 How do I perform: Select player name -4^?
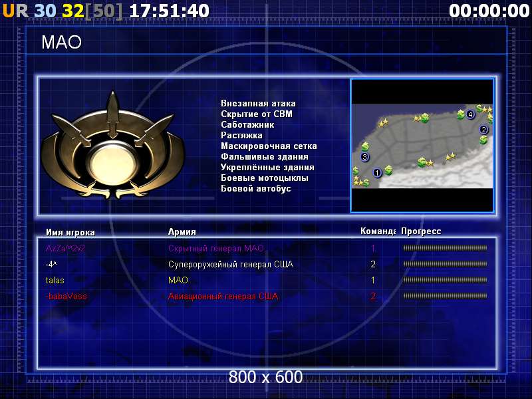[51, 264]
